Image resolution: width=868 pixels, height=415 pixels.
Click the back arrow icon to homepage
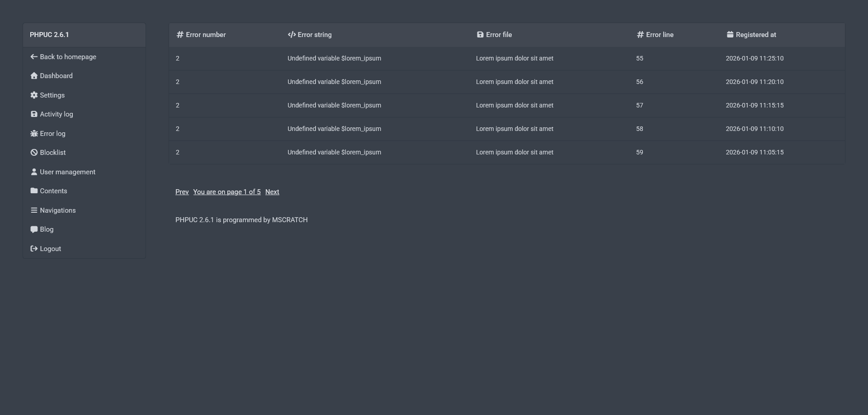click(34, 57)
